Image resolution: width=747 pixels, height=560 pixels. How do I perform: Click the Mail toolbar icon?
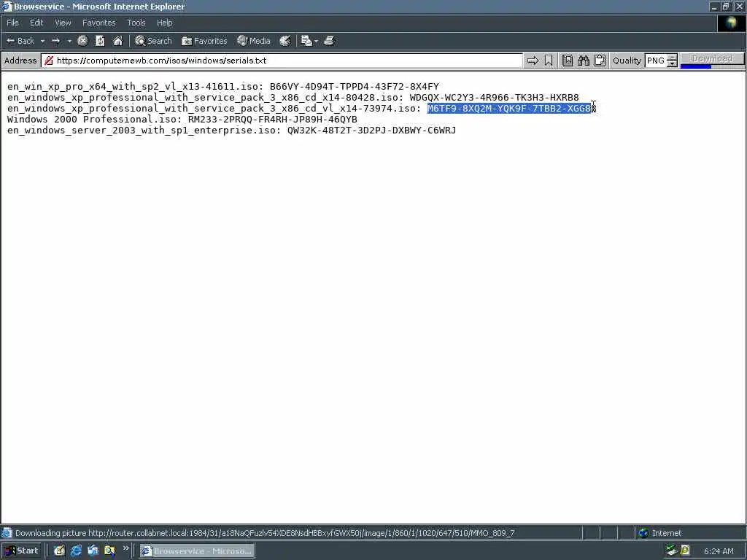coord(306,41)
